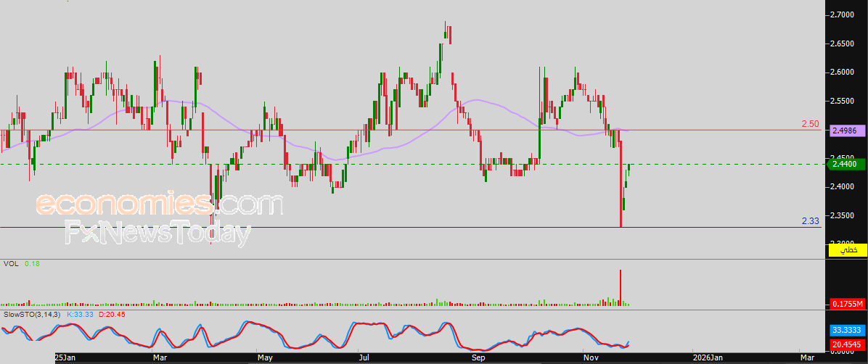Screen dimensions: 868x364
Task: Click the yellow Arabic chart-type label
Action: coord(847,251)
